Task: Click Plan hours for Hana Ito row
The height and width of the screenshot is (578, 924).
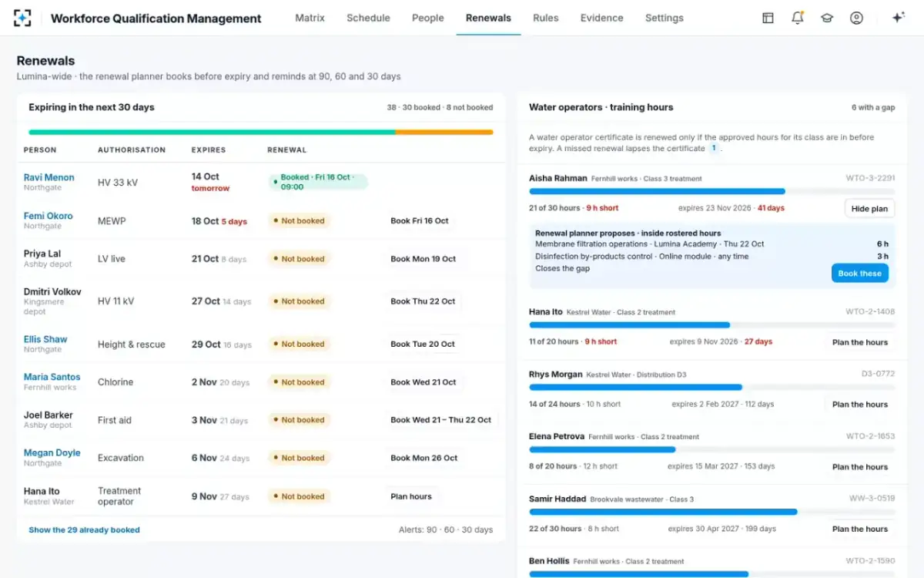Action: tap(411, 496)
